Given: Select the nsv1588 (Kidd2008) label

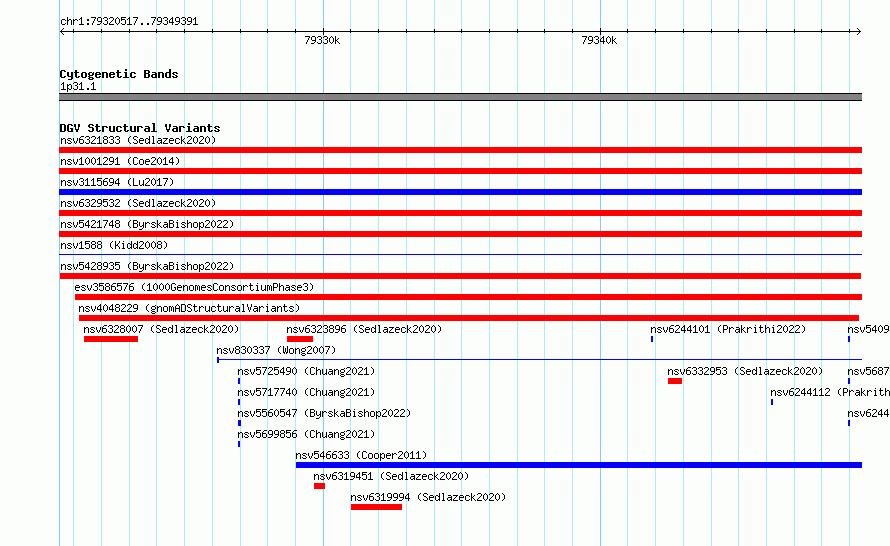Looking at the screenshot, I should coord(114,245).
